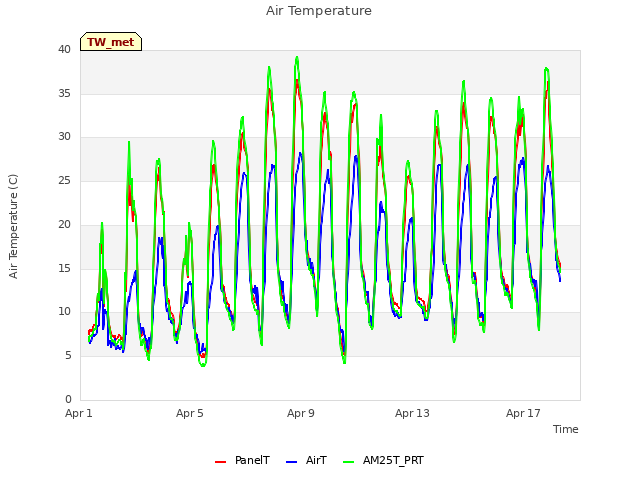Click the Apr 17 axis label
Viewport: 640px width, 480px height.
pyautogui.click(x=523, y=413)
